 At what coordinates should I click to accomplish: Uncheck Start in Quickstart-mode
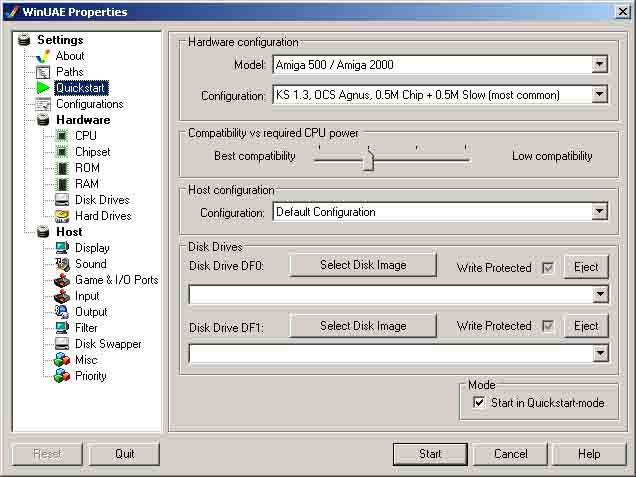(x=479, y=403)
